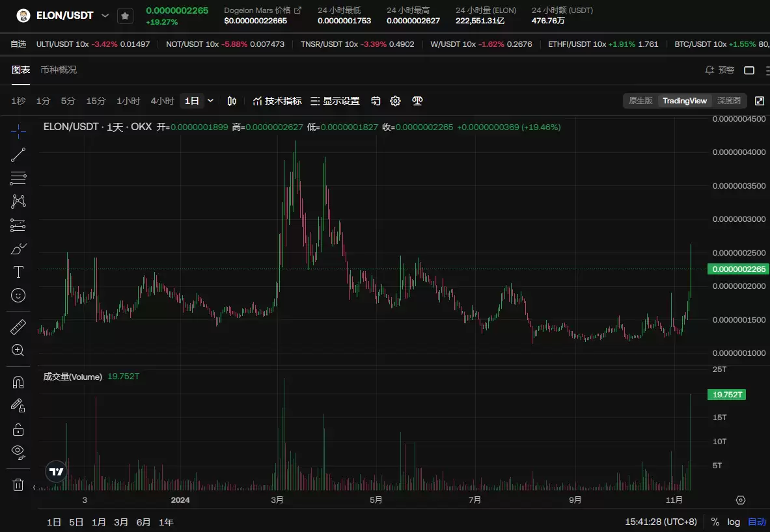Activate the magnet snap mode
The width and height of the screenshot is (770, 532).
18,382
